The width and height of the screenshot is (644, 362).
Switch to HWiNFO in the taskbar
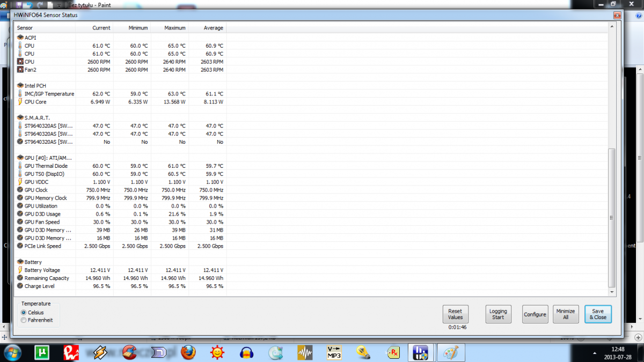pos(420,352)
